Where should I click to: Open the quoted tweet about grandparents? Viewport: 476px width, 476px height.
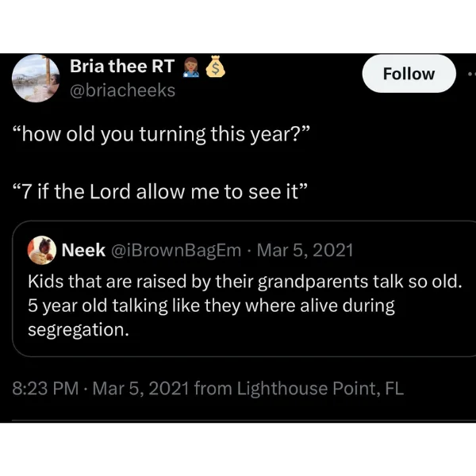coord(244,289)
